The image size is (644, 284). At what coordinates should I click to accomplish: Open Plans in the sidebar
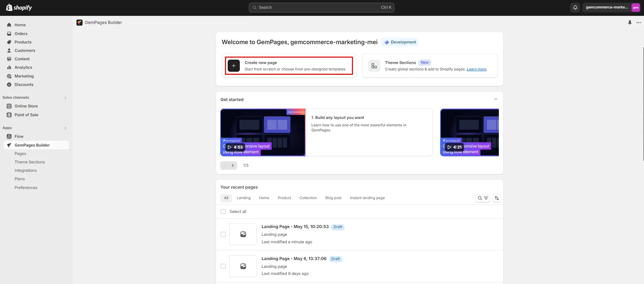(x=20, y=179)
